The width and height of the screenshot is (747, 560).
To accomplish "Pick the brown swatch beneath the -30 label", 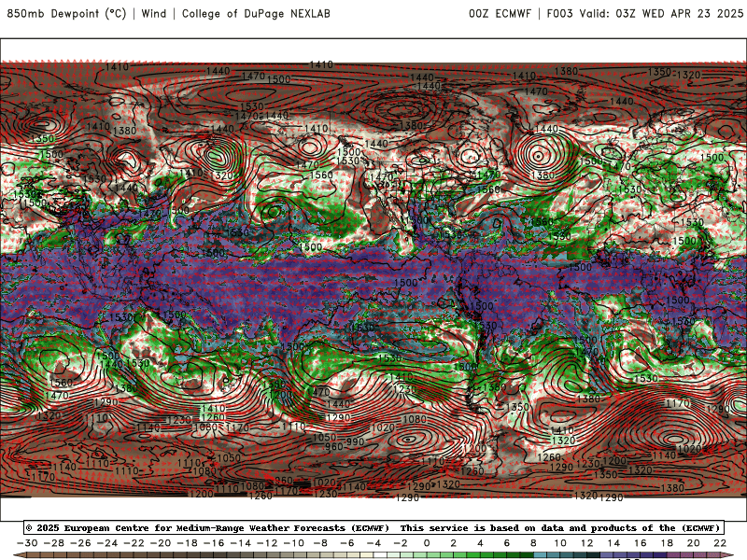I will tap(34, 556).
